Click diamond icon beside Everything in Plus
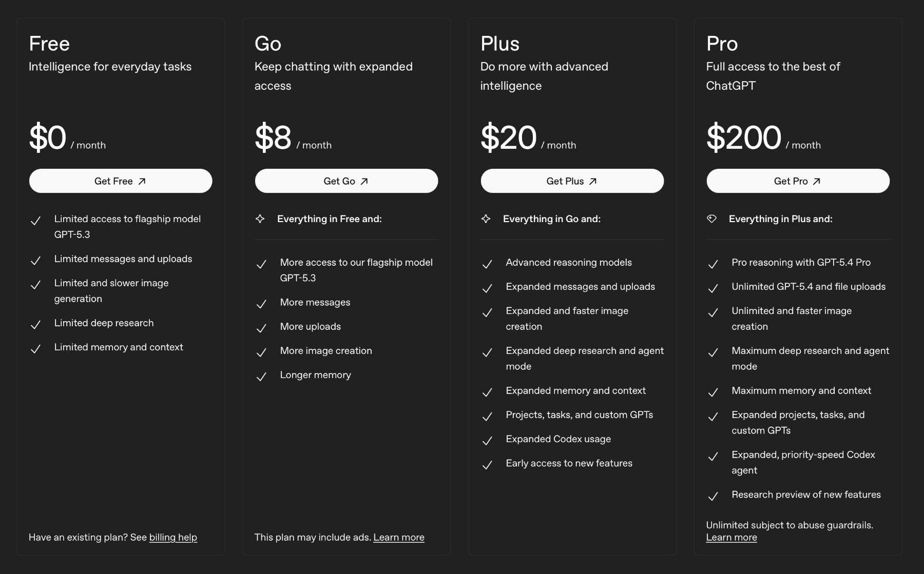924x574 pixels. [x=711, y=219]
